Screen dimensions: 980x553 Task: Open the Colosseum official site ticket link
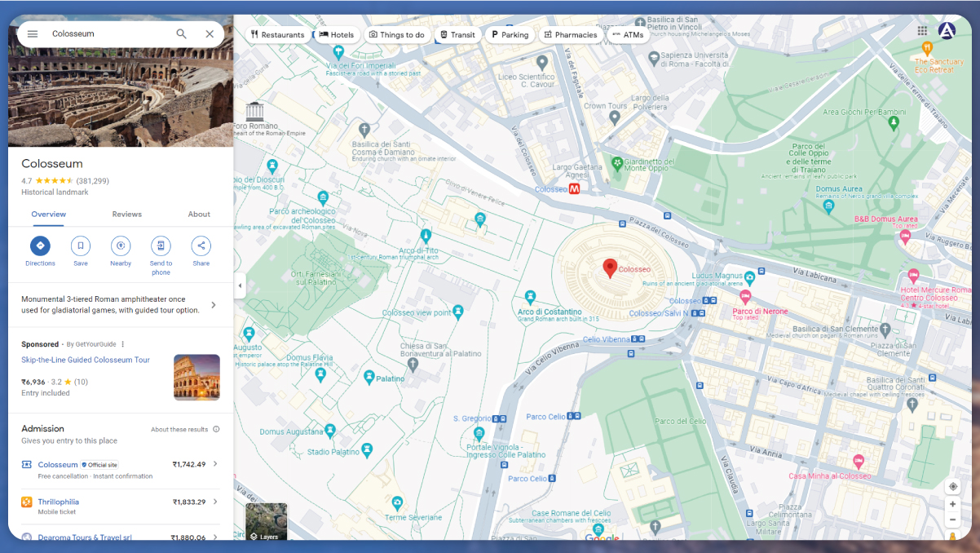tap(58, 465)
